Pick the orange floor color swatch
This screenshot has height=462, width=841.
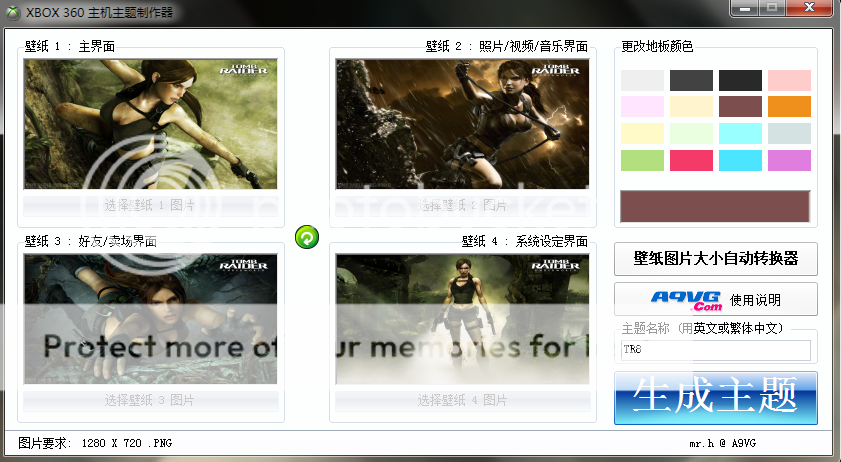pyautogui.click(x=789, y=107)
